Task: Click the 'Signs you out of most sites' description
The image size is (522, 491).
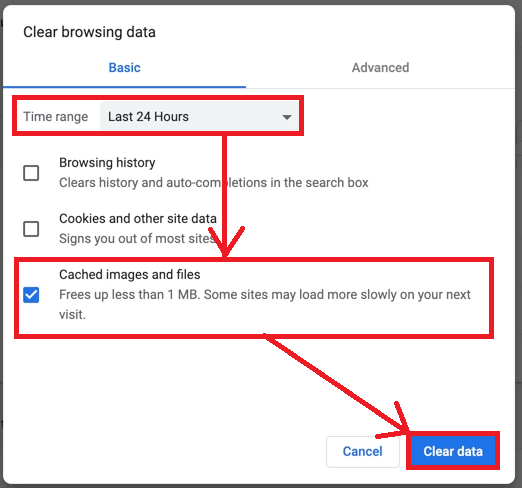Action: click(137, 239)
